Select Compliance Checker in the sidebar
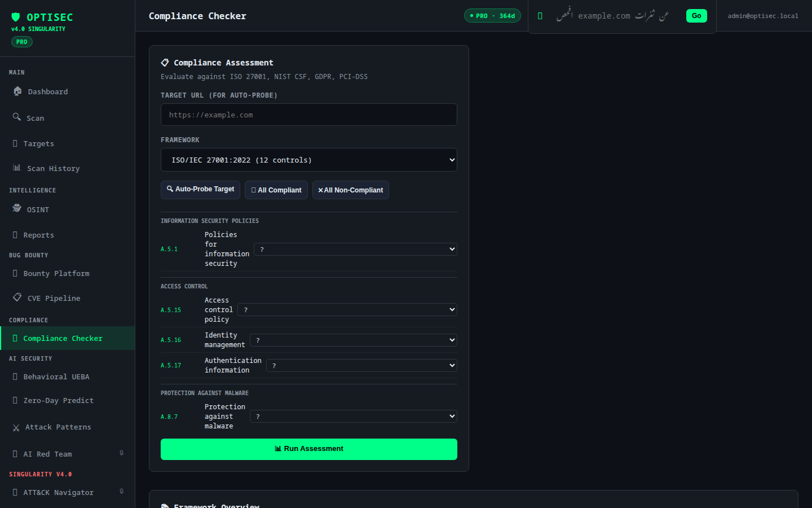Screen dimensions: 812x508 (68, 338)
